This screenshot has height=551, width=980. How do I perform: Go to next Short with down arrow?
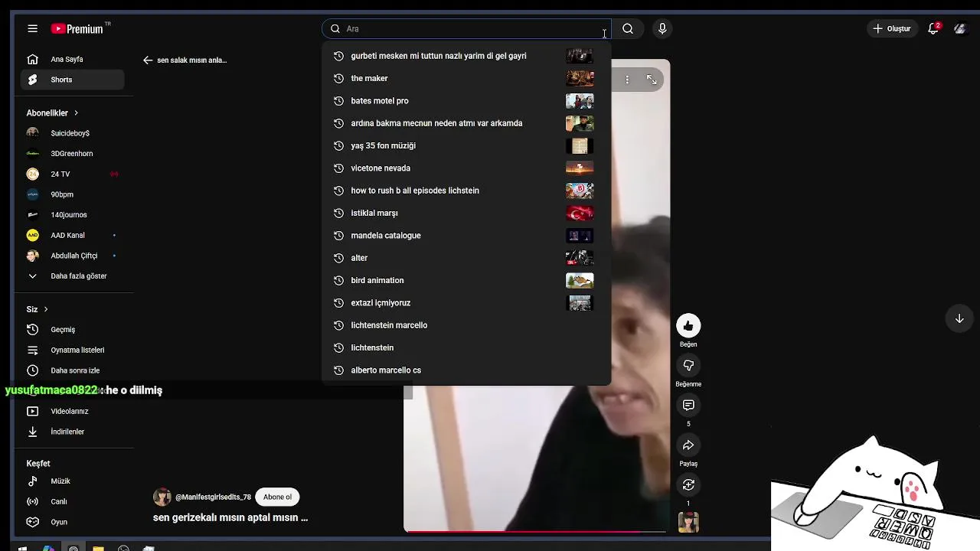(x=959, y=318)
